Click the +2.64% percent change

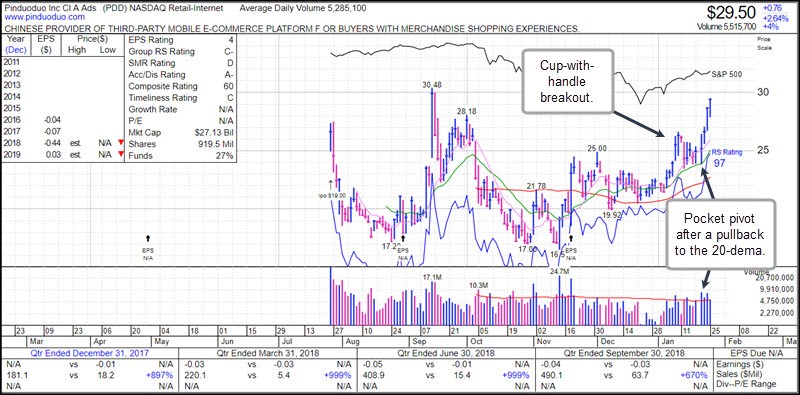tap(776, 17)
